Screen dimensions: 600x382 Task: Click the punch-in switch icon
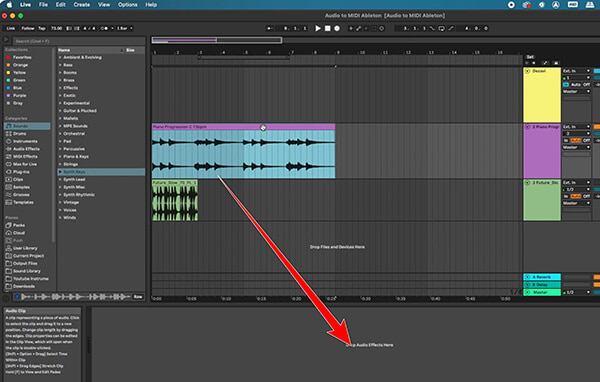(432, 28)
